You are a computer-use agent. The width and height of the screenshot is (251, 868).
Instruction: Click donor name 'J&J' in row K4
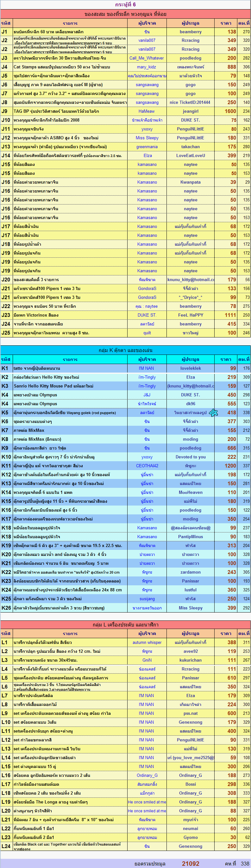tap(147, 394)
